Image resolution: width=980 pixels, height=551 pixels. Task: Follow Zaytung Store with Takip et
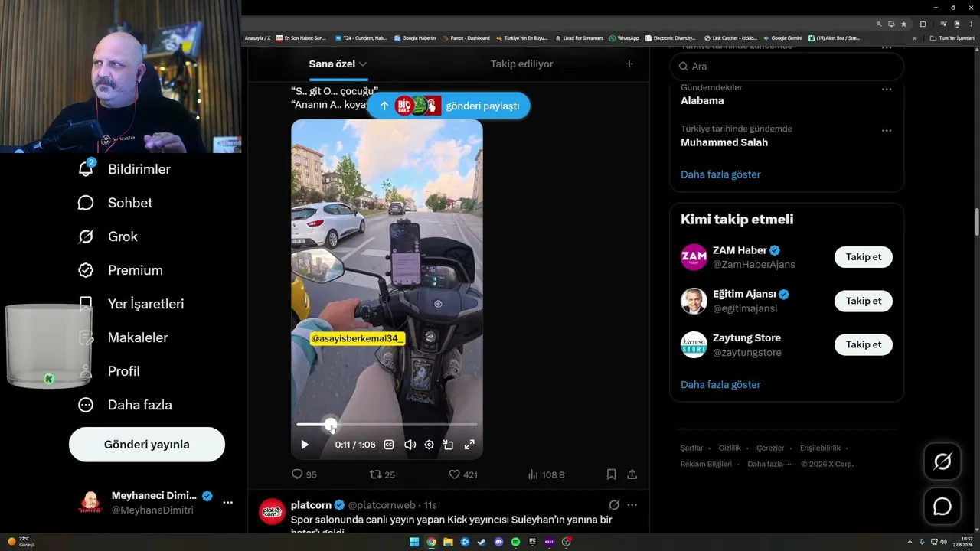864,344
